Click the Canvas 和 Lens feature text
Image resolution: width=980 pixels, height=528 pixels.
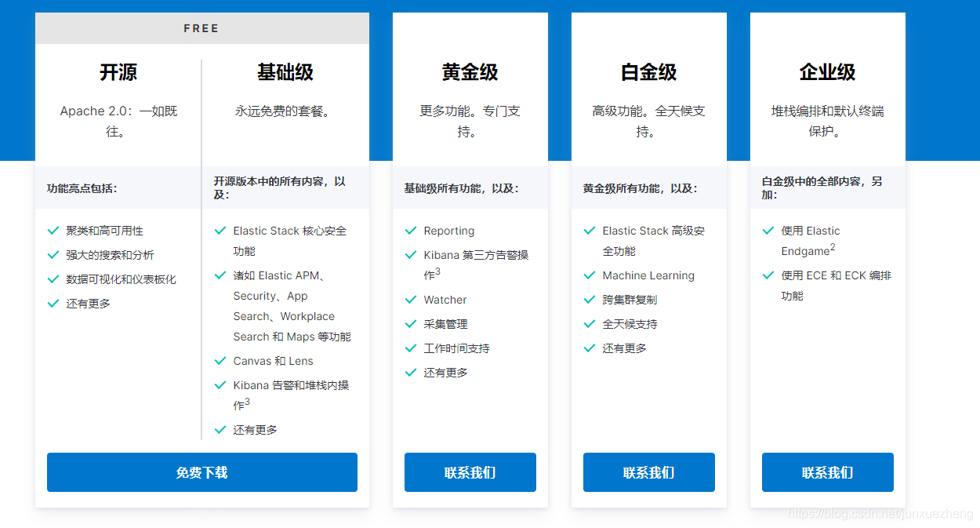click(273, 361)
